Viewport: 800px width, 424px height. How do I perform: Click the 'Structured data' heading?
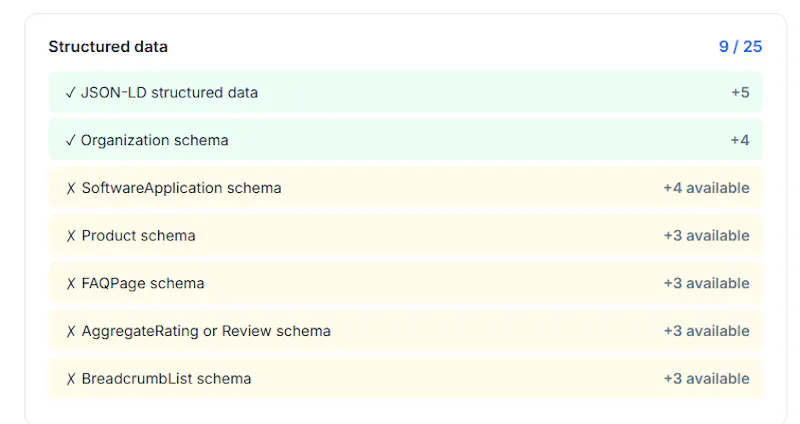[108, 47]
